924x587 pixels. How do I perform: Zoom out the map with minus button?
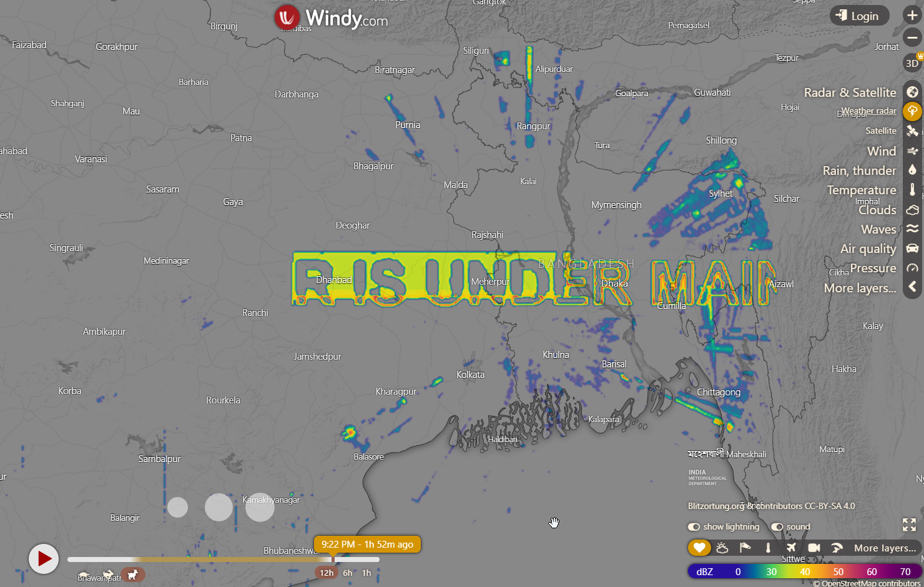912,38
